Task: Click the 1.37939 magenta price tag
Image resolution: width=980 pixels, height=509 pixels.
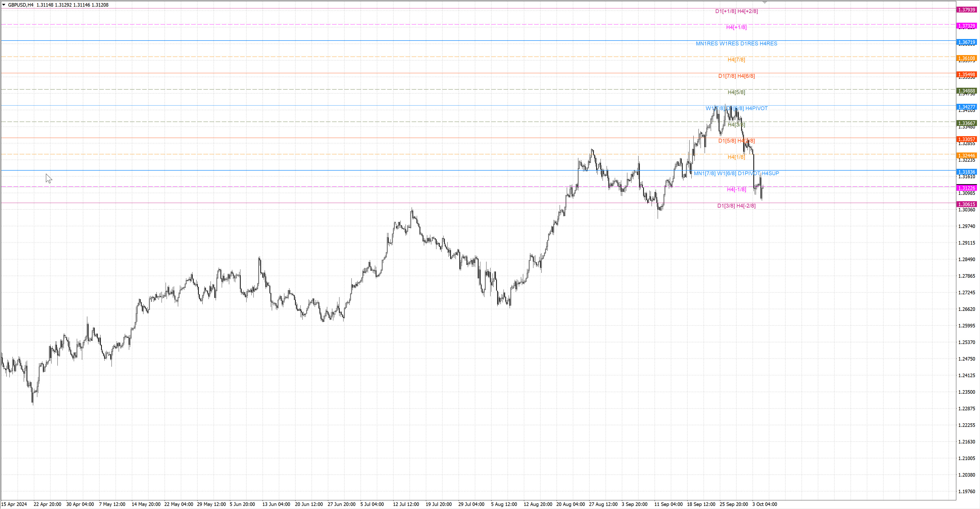Action: (x=966, y=9)
